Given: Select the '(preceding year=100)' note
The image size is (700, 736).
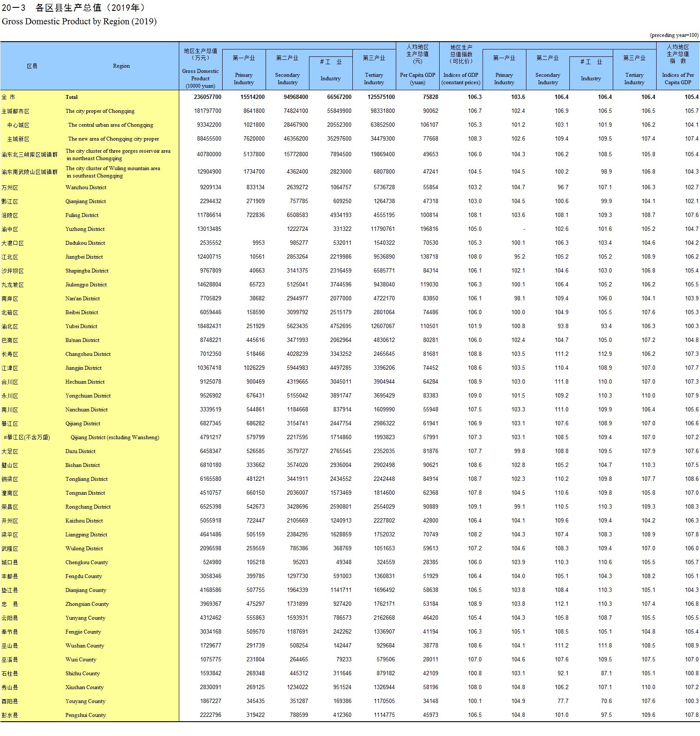Looking at the screenshot, I should pyautogui.click(x=674, y=35).
